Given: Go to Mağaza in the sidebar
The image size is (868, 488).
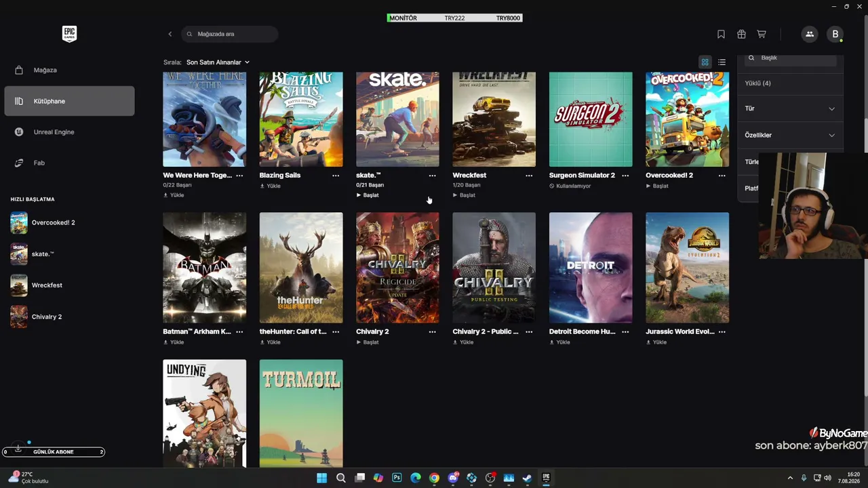Looking at the screenshot, I should [69, 70].
